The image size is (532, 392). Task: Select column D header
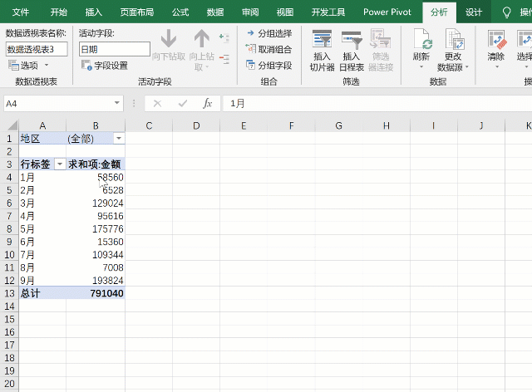click(196, 125)
